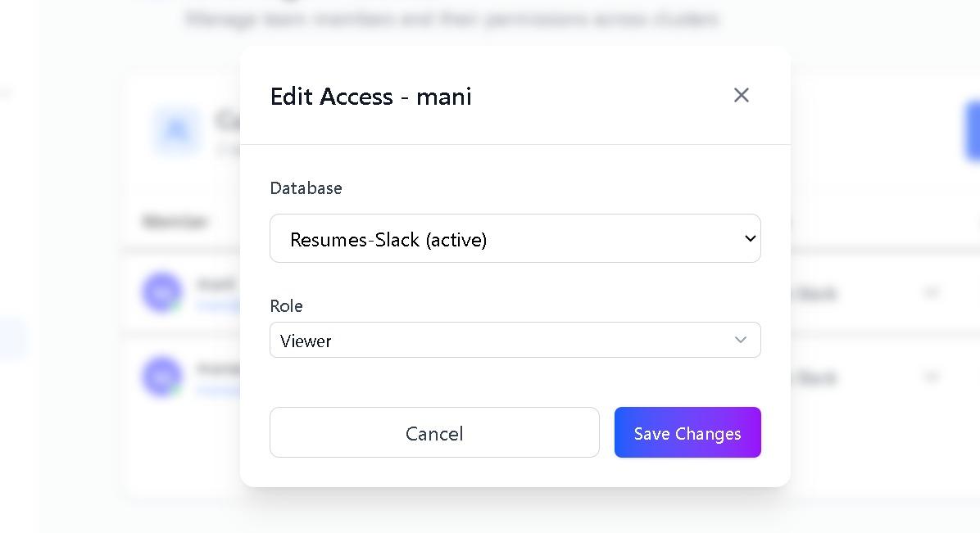Click the Member column header

point(175,221)
